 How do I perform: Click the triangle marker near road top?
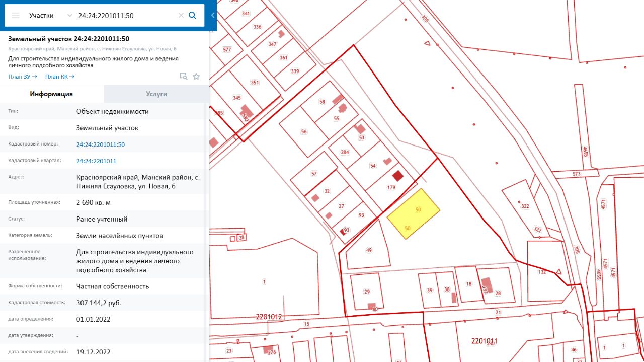click(427, 43)
